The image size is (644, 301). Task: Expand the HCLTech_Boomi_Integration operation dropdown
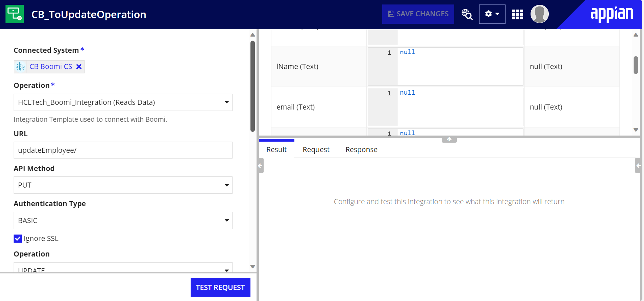click(x=123, y=102)
